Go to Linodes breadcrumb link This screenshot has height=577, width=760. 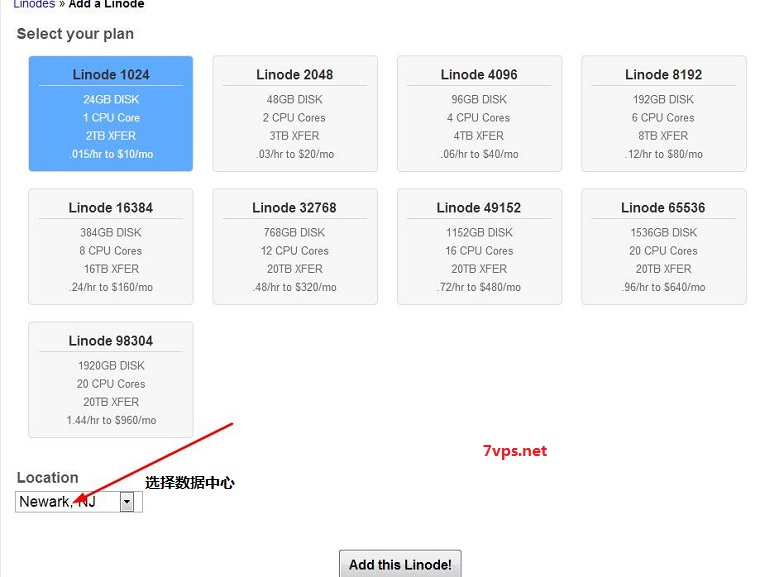coord(34,4)
